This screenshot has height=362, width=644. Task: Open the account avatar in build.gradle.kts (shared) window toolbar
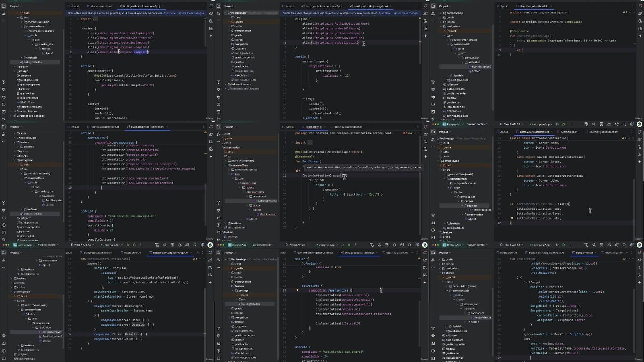[425, 245]
